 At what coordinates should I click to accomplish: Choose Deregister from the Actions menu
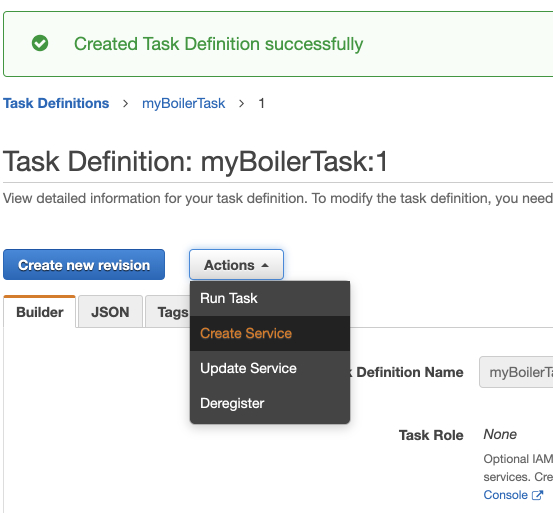(270, 403)
